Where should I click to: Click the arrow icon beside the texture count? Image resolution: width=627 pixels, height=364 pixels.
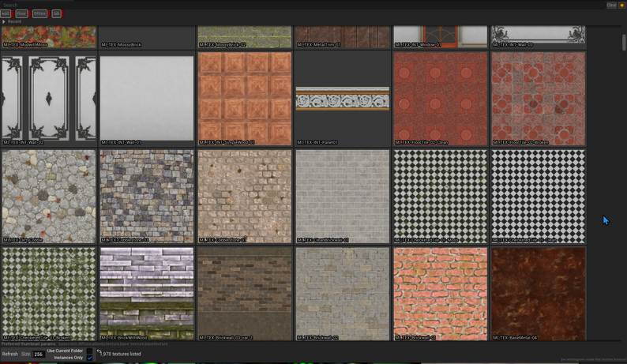(99, 352)
